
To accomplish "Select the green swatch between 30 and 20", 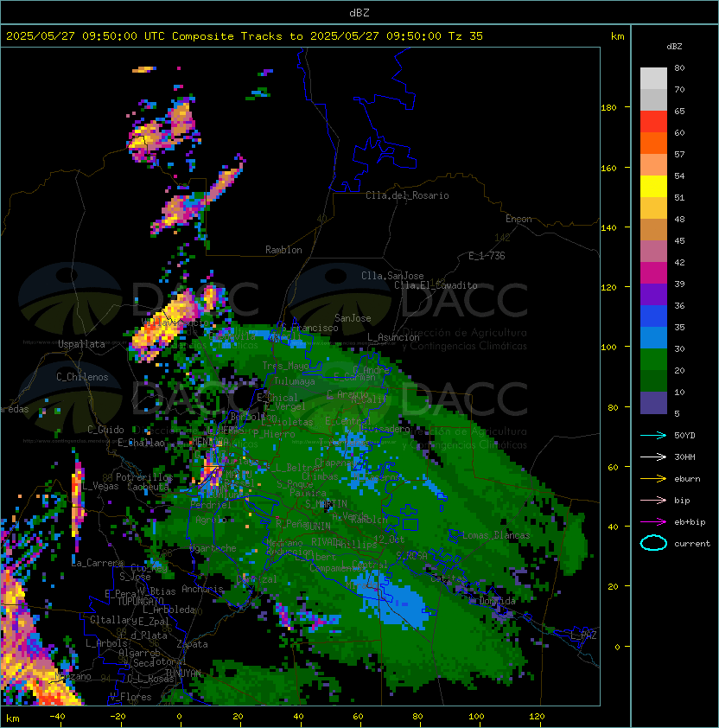I will 653,360.
